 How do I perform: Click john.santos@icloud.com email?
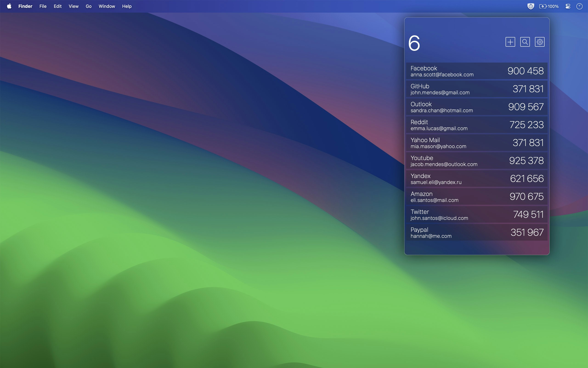(x=439, y=218)
